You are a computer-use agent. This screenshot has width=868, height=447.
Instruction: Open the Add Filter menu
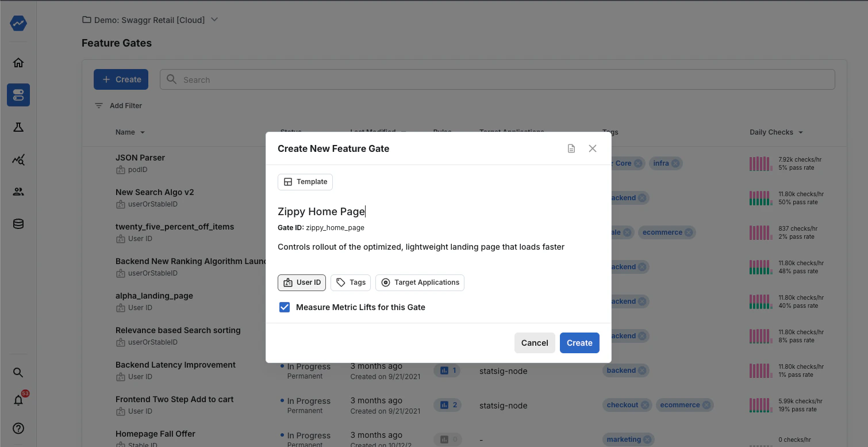tap(118, 105)
